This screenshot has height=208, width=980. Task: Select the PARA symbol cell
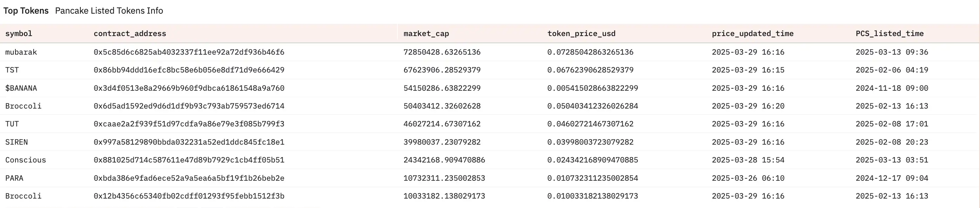tap(14, 178)
